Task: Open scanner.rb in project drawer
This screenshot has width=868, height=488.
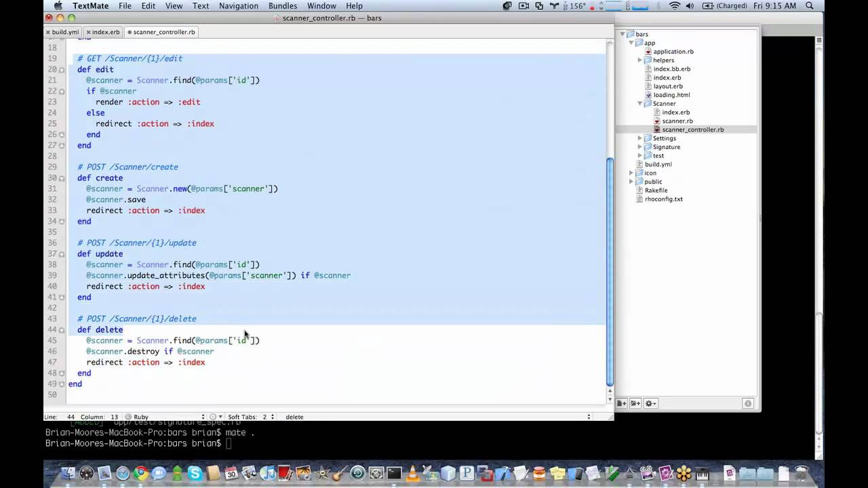Action: [x=677, y=121]
